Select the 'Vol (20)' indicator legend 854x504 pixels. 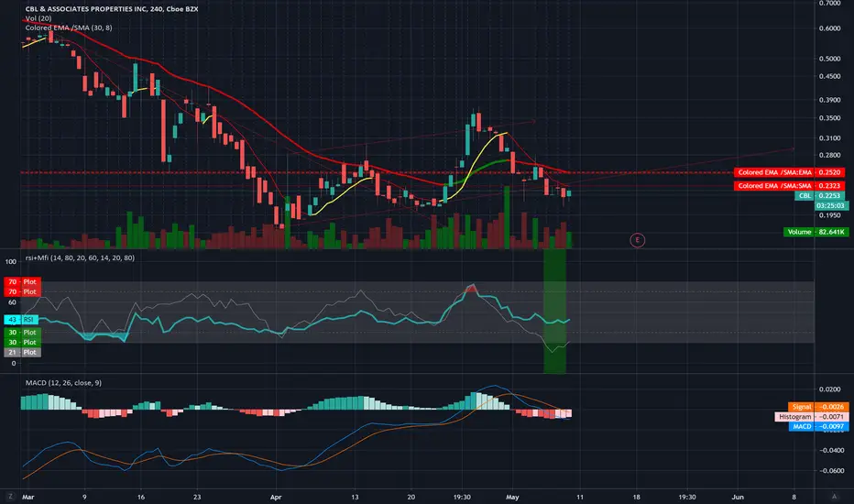pyautogui.click(x=38, y=18)
